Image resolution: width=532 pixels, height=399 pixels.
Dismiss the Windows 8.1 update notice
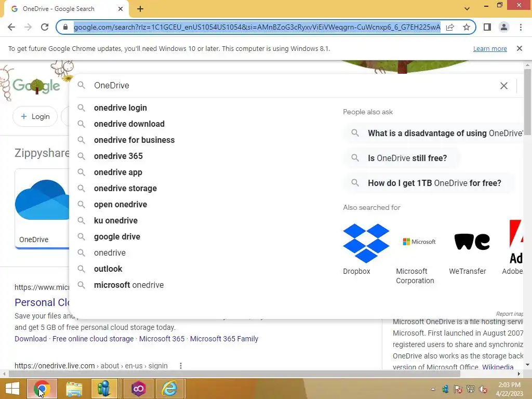coord(519,48)
